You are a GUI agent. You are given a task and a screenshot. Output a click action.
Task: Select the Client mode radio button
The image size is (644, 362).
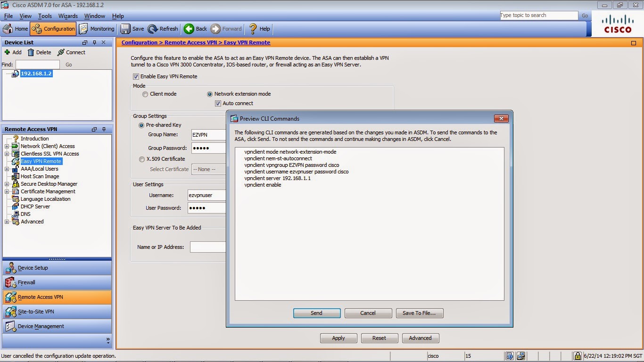145,94
